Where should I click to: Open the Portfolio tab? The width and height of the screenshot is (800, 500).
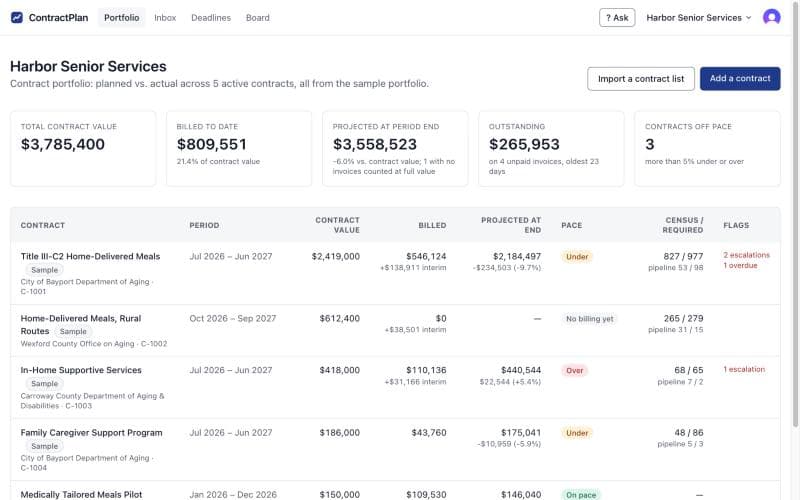click(121, 17)
